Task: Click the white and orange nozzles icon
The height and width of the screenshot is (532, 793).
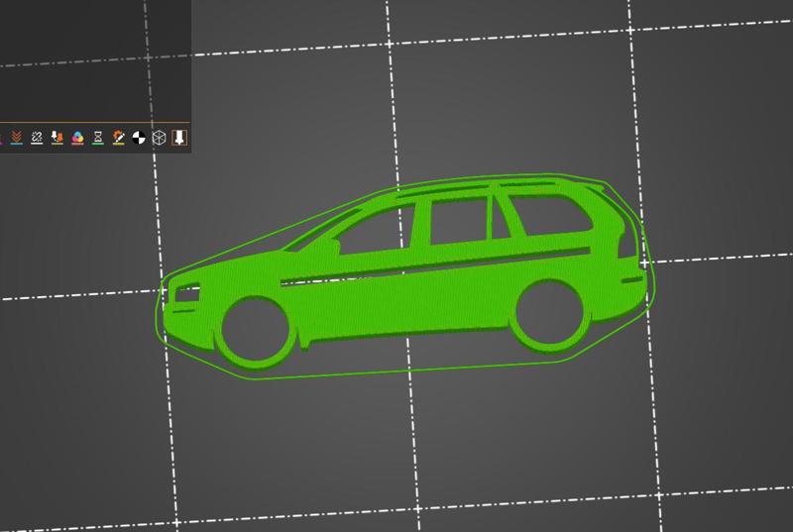Action: [x=57, y=137]
